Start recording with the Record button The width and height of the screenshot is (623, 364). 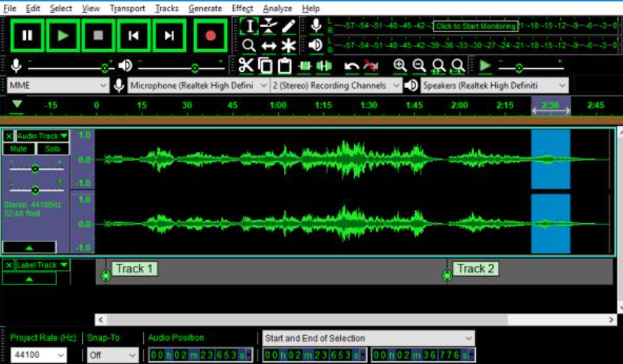tap(211, 36)
